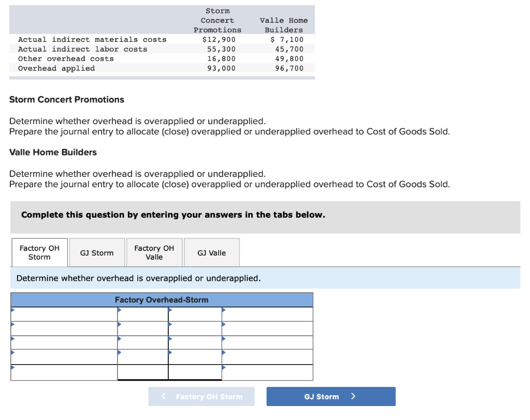This screenshot has height=420, width=530.
Task: Click the 45,700 Valle labor value
Action: pyautogui.click(x=289, y=49)
